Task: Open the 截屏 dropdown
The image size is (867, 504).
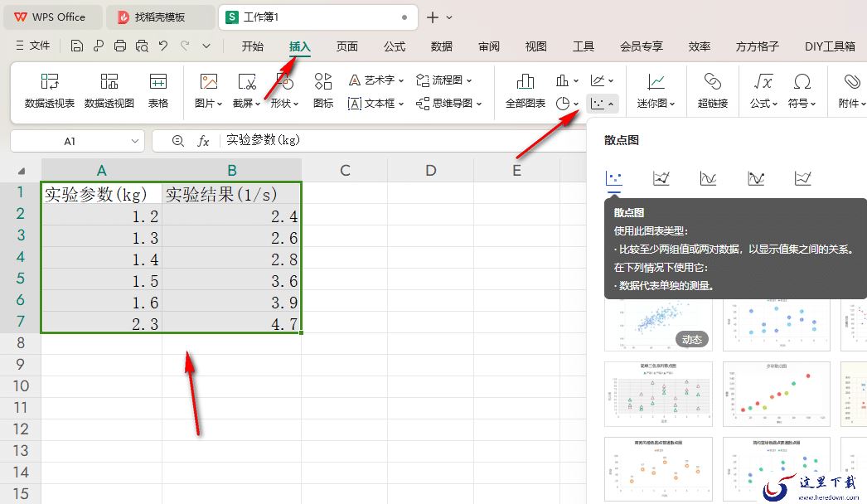Action: point(247,90)
